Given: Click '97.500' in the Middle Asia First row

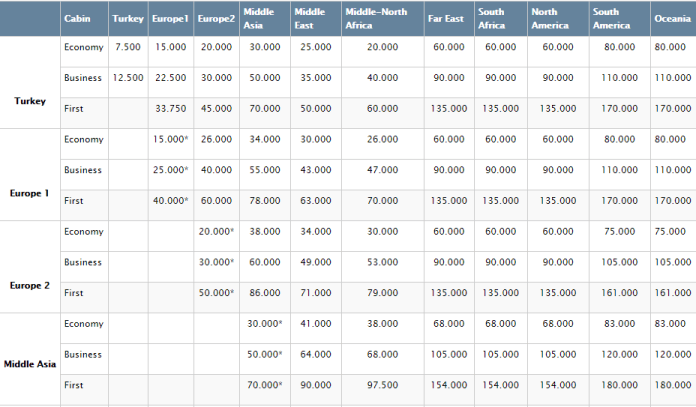Looking at the screenshot, I should [x=383, y=385].
